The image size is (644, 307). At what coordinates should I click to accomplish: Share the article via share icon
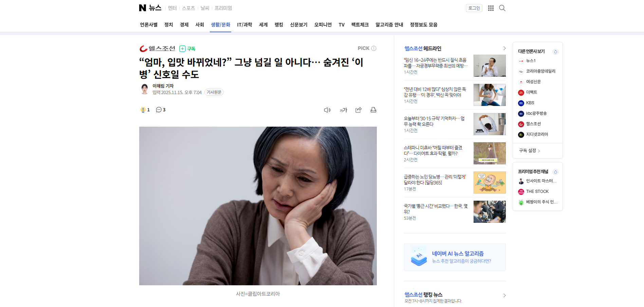[x=358, y=110]
